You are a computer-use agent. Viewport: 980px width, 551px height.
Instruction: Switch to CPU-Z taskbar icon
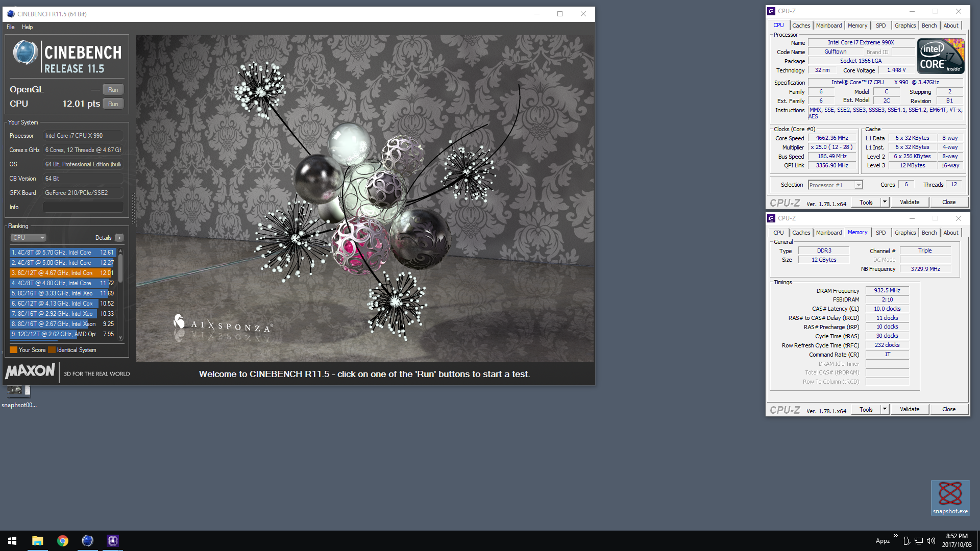coord(112,541)
